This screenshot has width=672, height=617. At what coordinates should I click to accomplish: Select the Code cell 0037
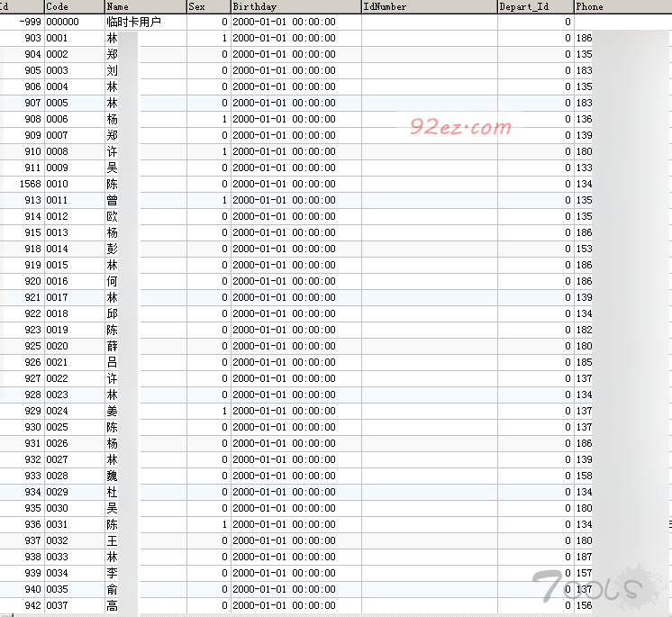[75, 605]
